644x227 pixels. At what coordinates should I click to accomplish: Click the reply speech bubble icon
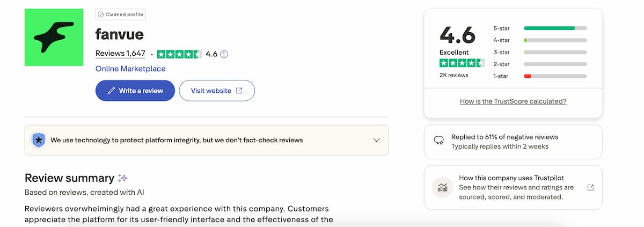pos(438,141)
